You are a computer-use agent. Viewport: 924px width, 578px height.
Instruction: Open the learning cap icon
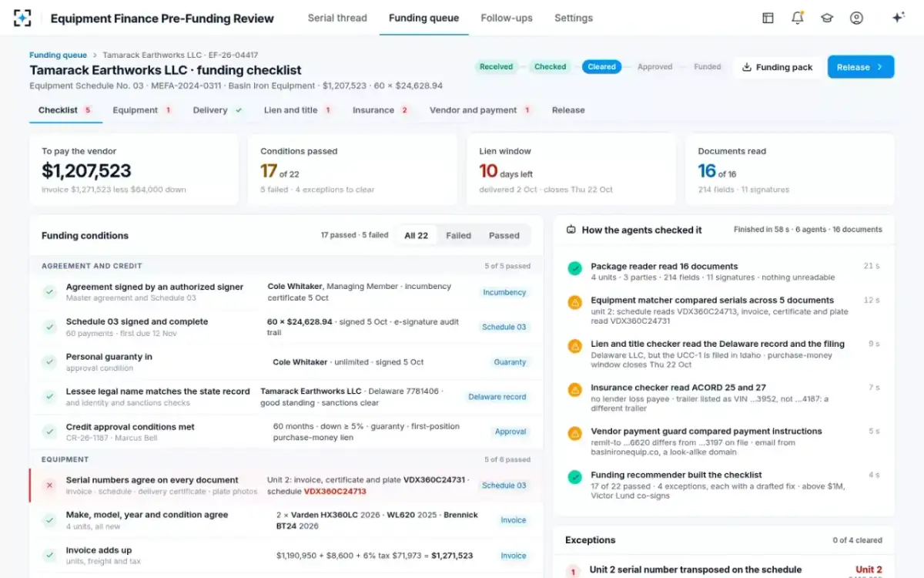tap(827, 18)
